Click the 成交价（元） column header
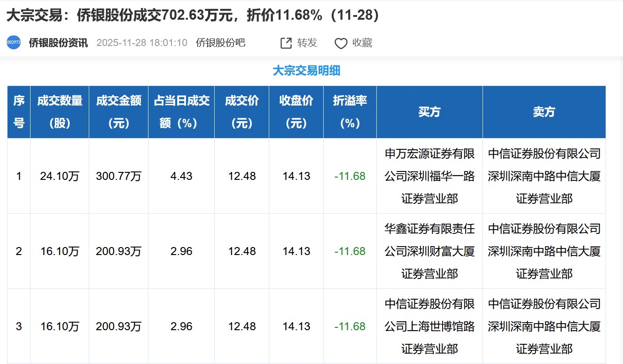The height and width of the screenshot is (364, 623). (242, 112)
